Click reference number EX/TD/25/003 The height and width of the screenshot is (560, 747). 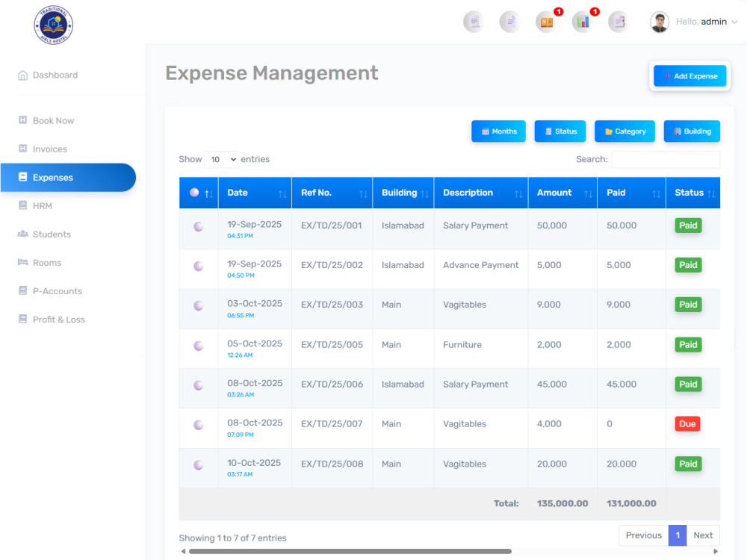[x=332, y=305]
